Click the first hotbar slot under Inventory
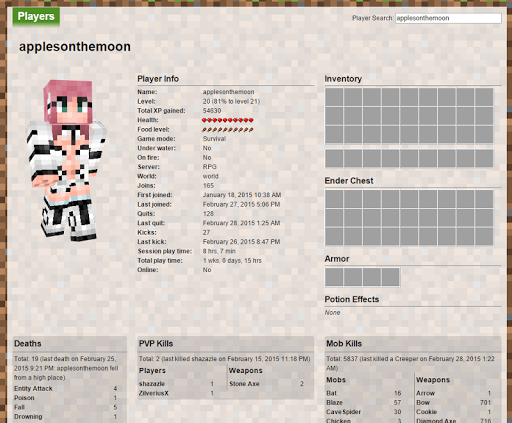512x423 pixels. (334, 158)
